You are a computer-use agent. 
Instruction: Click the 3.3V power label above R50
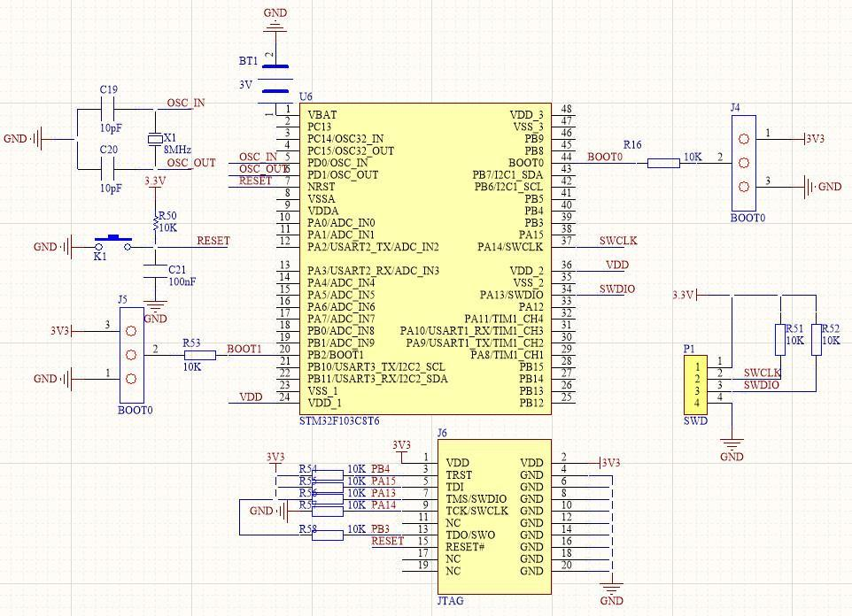[155, 181]
